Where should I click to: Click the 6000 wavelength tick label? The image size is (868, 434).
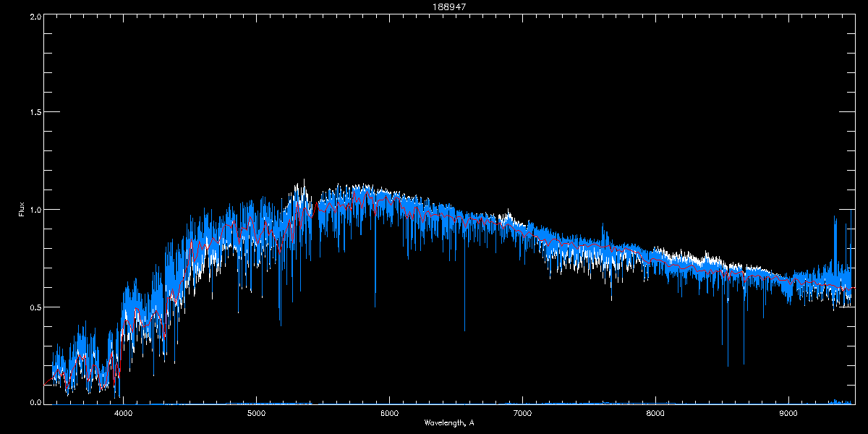pyautogui.click(x=389, y=414)
